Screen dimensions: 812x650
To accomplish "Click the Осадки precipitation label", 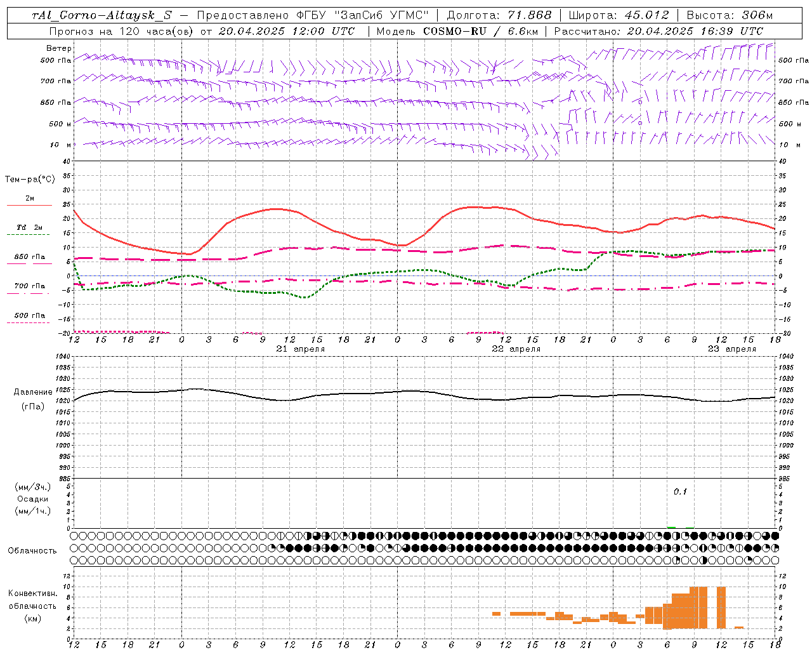I will [x=33, y=499].
